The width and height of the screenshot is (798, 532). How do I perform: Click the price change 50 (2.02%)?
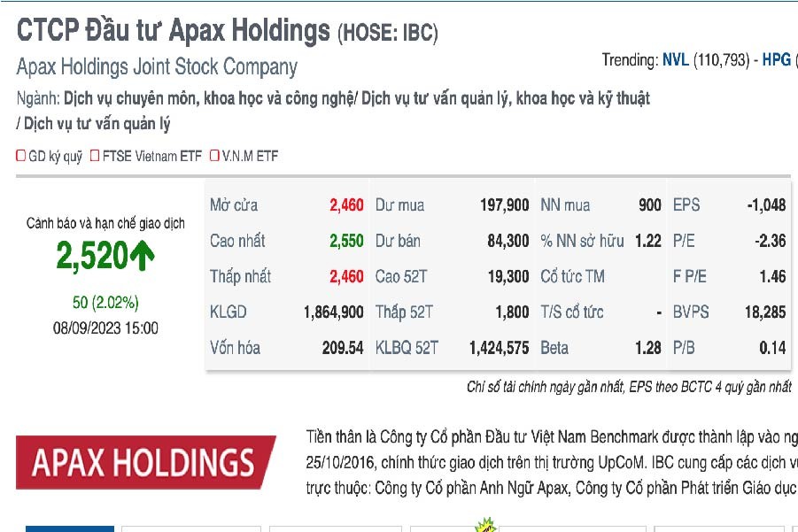pos(105,303)
